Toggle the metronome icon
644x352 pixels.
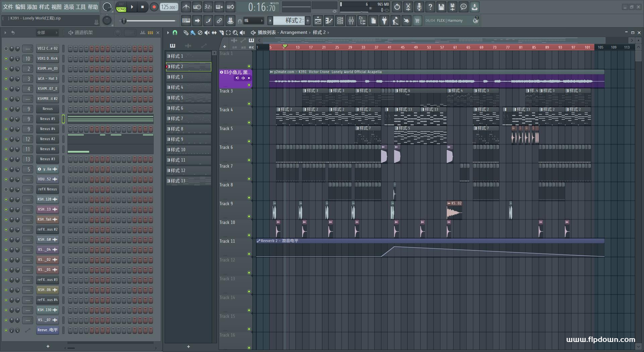[186, 7]
